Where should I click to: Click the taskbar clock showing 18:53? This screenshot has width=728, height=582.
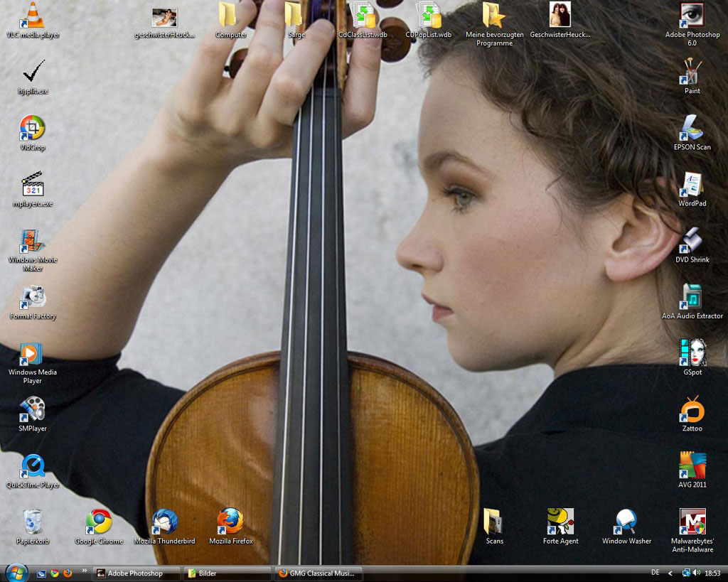coord(713,573)
